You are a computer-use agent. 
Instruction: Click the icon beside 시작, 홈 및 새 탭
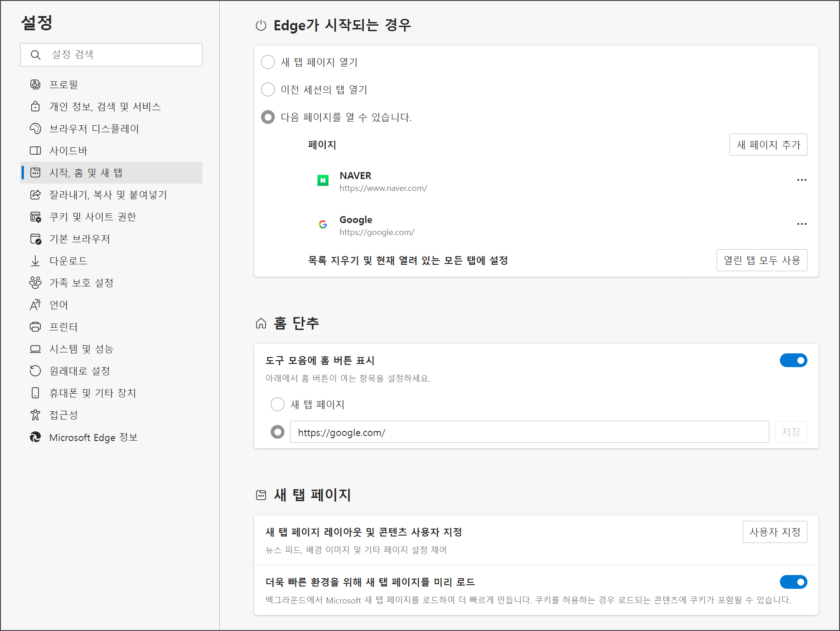[x=35, y=173]
